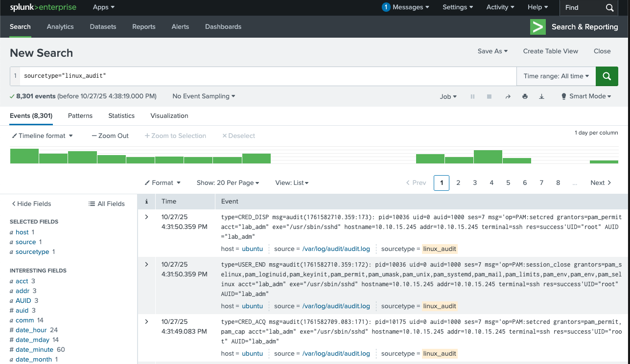Click the acct field link in sidebar
Viewport: 630px width, 364px height.
coord(22,281)
